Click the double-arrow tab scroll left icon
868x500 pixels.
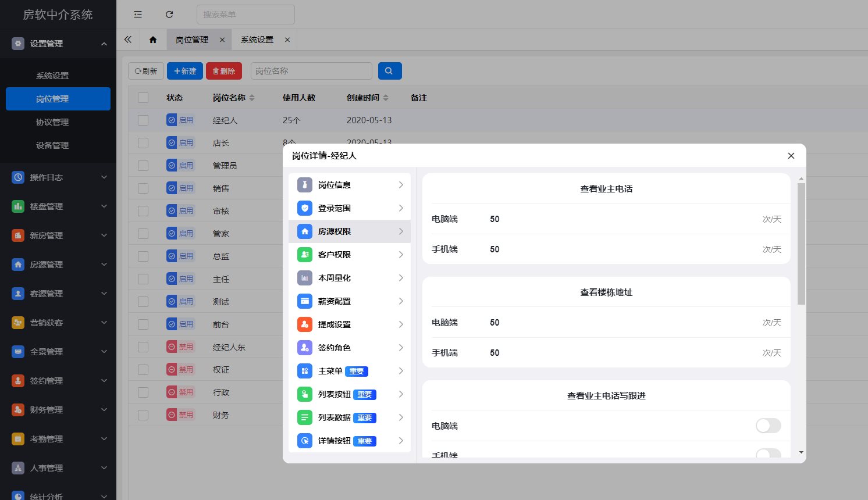128,40
